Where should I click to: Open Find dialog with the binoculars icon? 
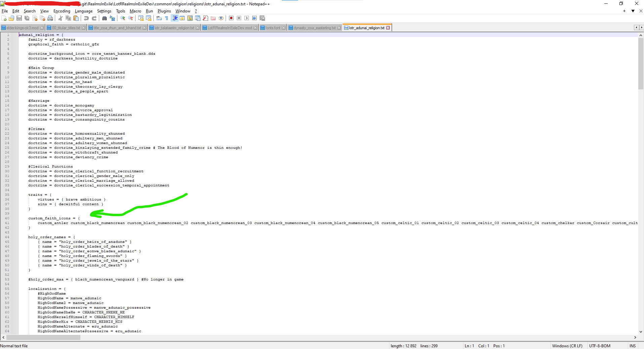click(x=105, y=18)
